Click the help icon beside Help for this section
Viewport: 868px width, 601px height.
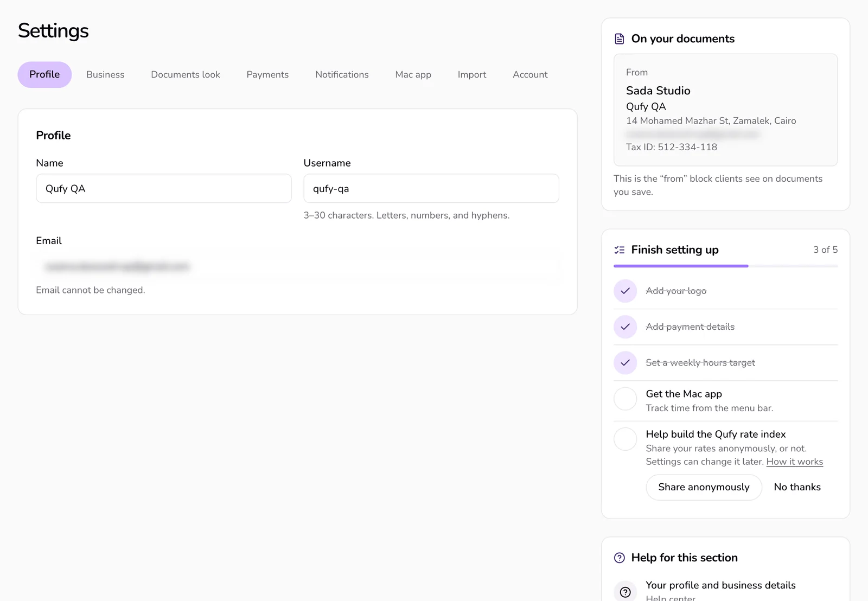point(619,558)
